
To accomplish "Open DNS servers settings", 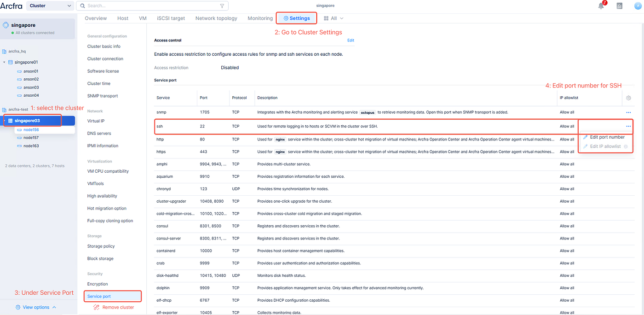I will coord(99,134).
